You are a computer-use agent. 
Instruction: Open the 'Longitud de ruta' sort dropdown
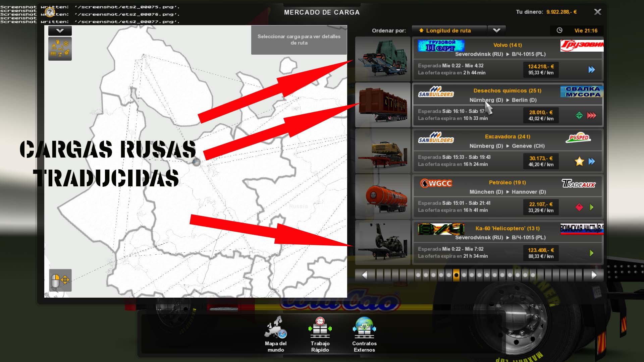pyautogui.click(x=449, y=31)
